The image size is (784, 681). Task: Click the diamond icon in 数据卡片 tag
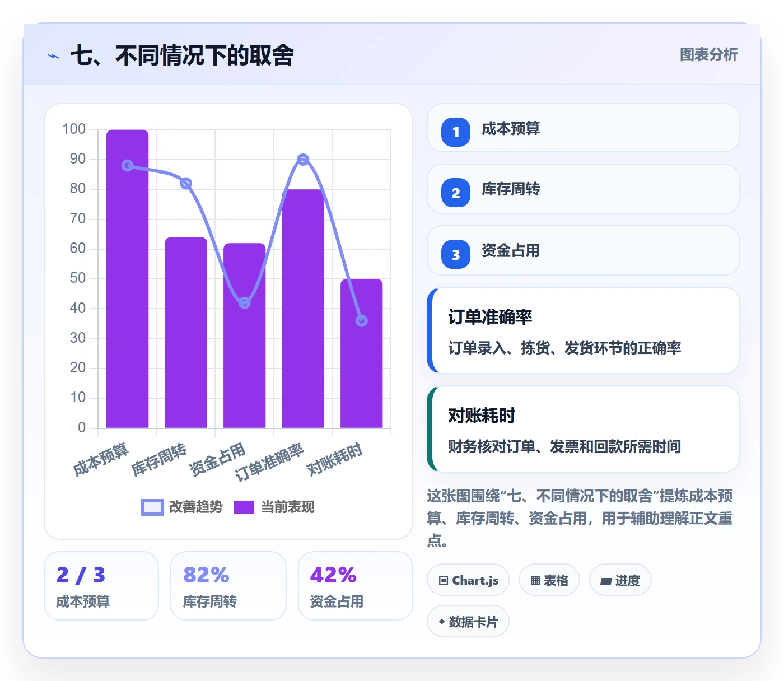click(x=442, y=622)
